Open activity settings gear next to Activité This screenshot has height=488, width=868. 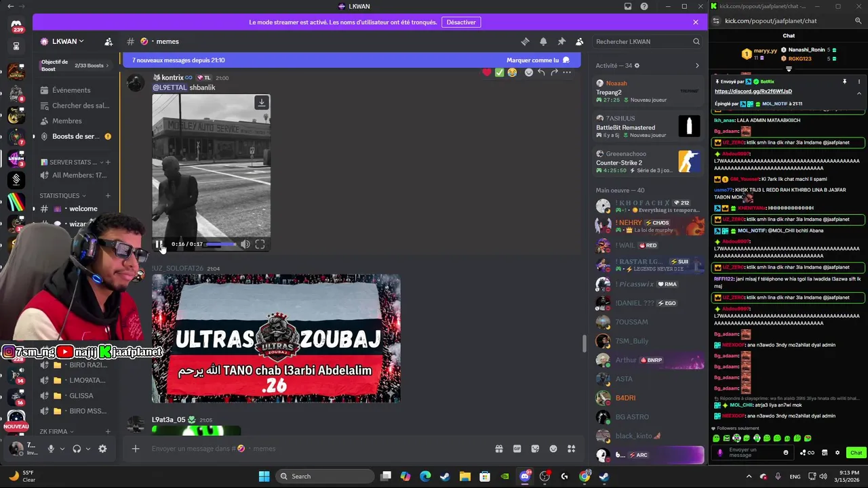tap(637, 66)
